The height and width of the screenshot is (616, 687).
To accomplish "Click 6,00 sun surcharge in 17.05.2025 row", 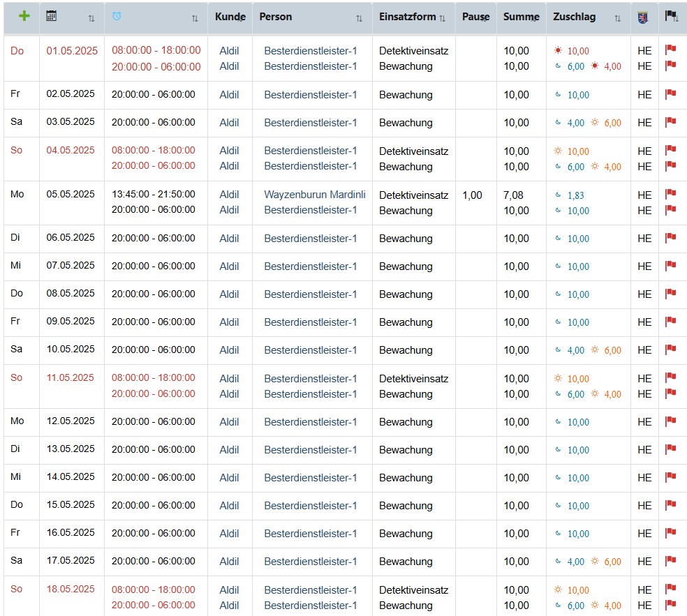I will 612,562.
